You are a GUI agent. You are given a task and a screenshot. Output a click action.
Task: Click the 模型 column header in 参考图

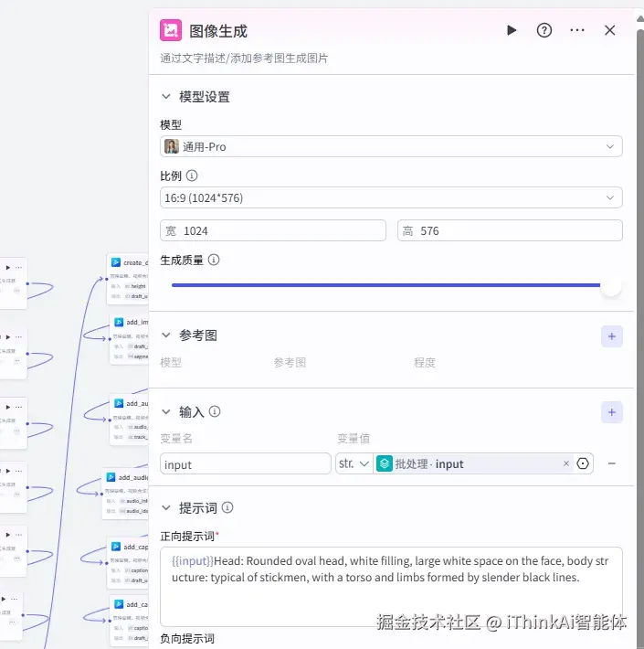pos(171,363)
